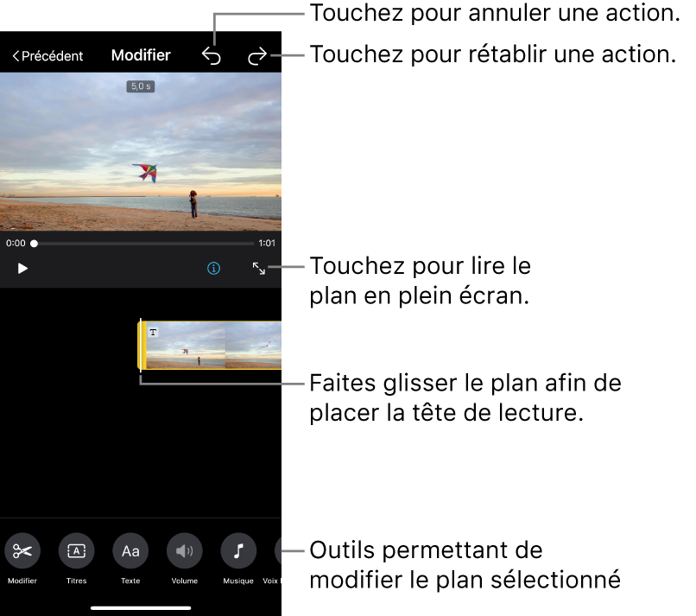Click the 0:00 elapsed time label
Image resolution: width=696 pixels, height=616 pixels.
[16, 243]
